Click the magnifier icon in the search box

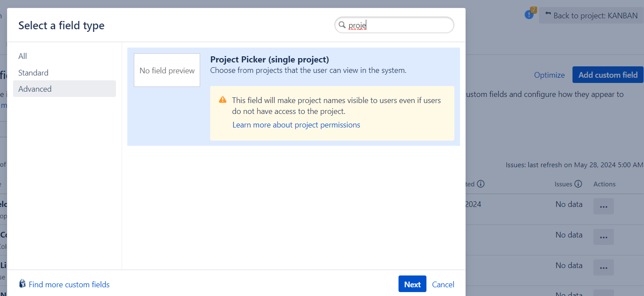click(x=342, y=25)
